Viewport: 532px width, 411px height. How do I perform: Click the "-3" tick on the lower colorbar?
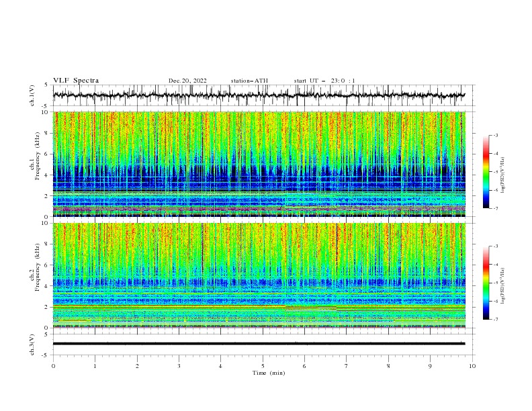[496, 246]
